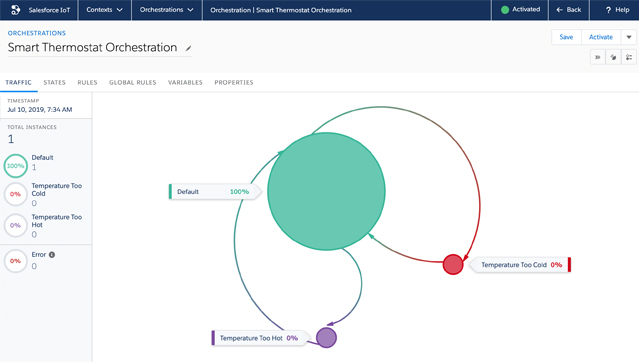Click the Salesforce IoT logo icon
The height and width of the screenshot is (362, 639).
click(15, 10)
